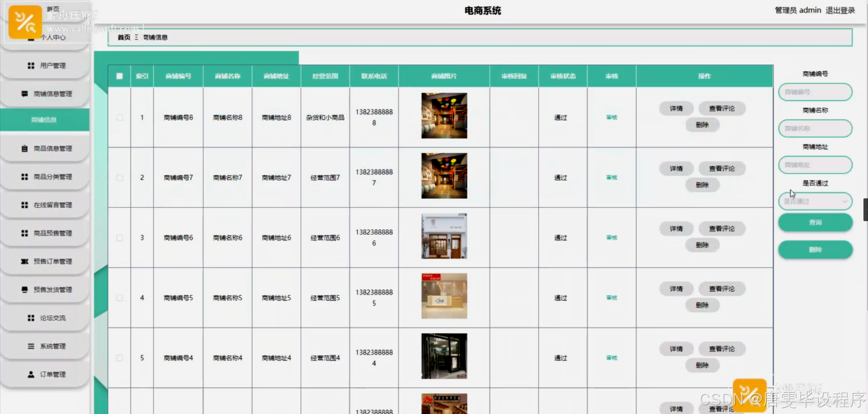The width and height of the screenshot is (868, 414).
Task: Click the 商品分类管理 grid icon
Action: (x=25, y=177)
